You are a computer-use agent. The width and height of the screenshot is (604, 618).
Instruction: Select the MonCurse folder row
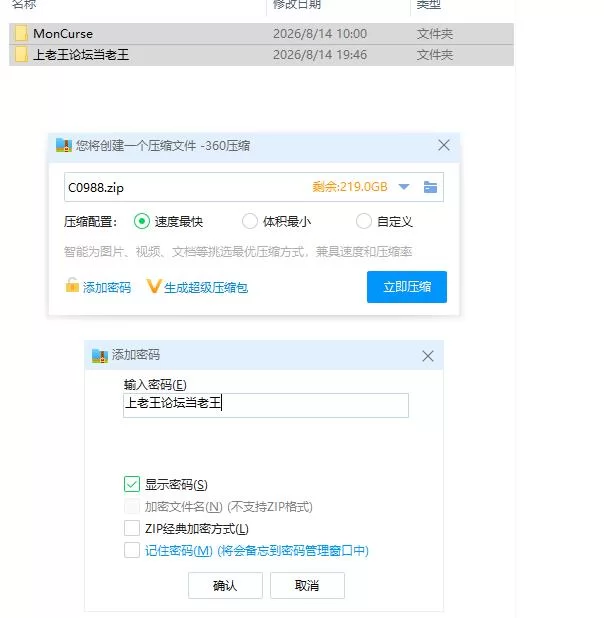261,34
